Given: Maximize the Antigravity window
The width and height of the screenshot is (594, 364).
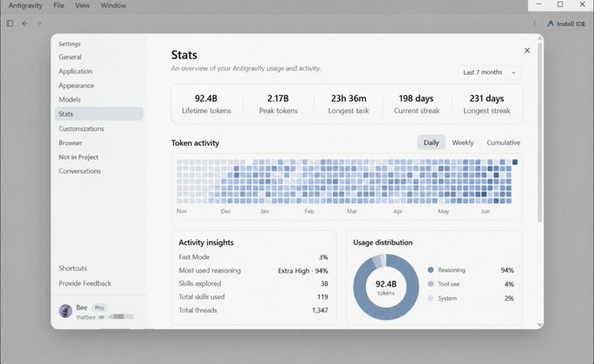Looking at the screenshot, I should click(x=560, y=4).
